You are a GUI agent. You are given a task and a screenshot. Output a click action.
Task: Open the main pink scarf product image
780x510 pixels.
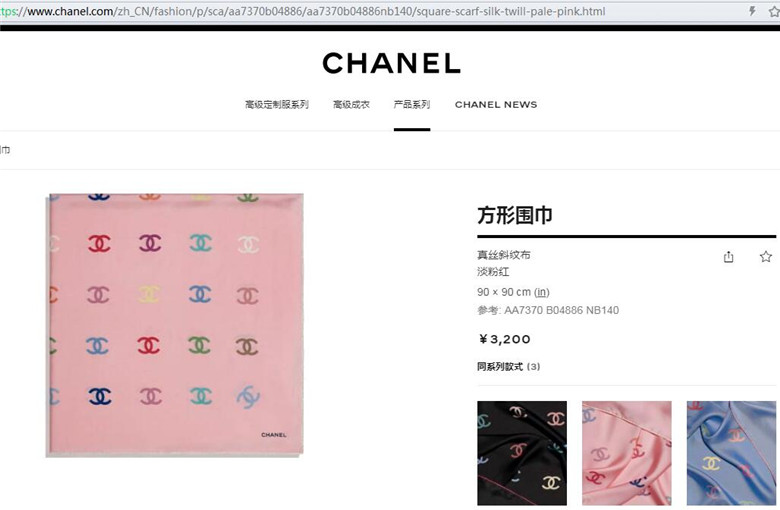175,325
